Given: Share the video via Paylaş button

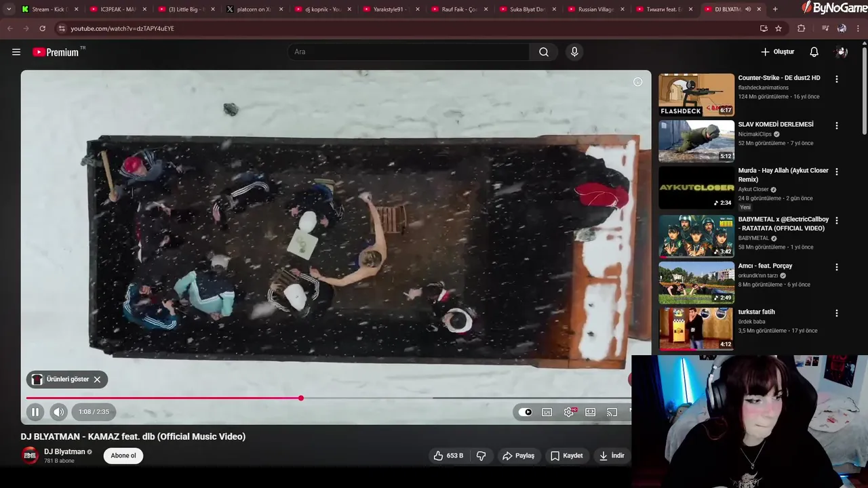Looking at the screenshot, I should (518, 455).
